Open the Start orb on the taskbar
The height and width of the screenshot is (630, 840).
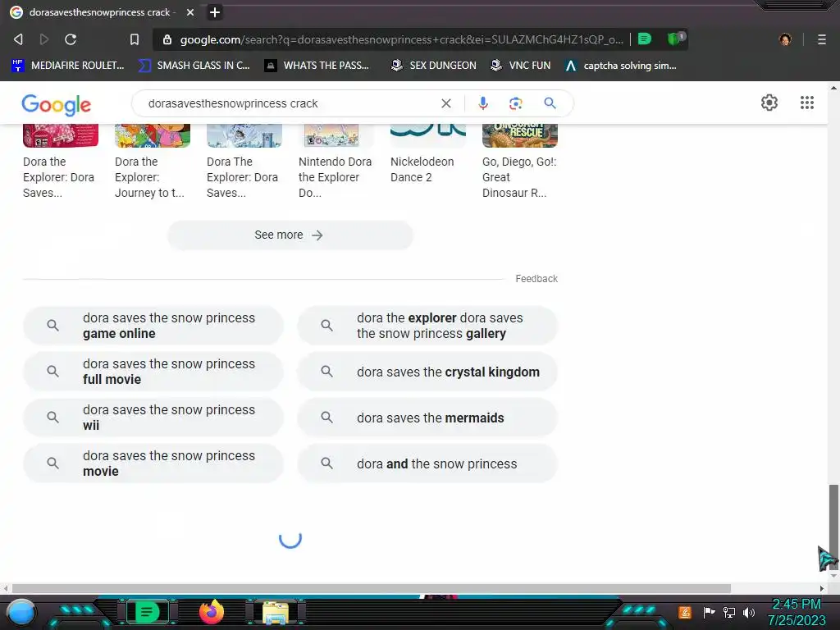coord(21,613)
